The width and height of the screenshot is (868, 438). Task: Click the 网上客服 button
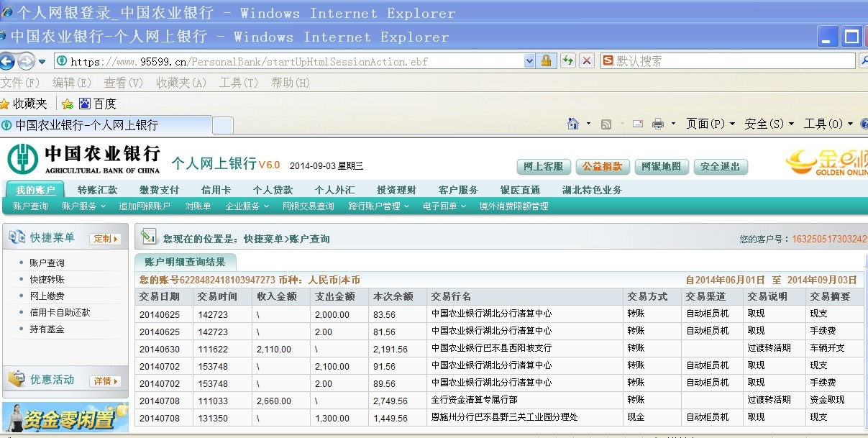pos(544,167)
